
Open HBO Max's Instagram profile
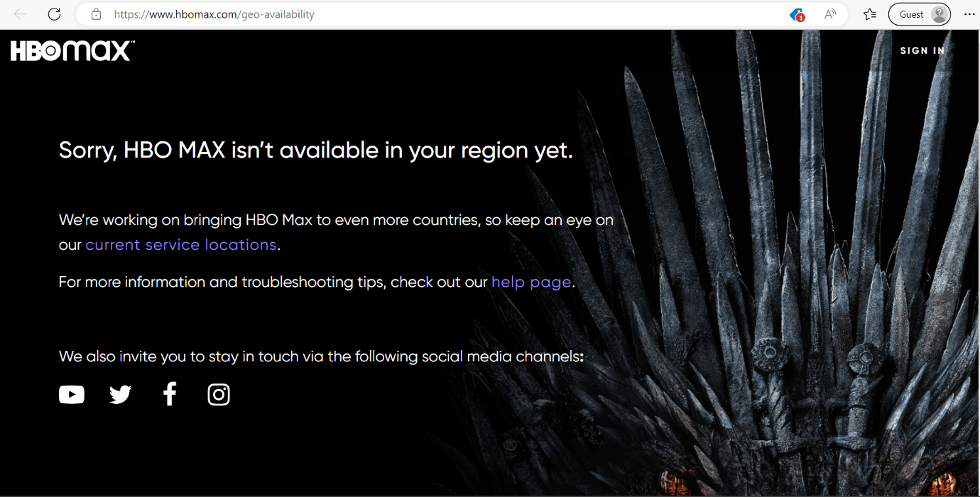pyautogui.click(x=218, y=394)
